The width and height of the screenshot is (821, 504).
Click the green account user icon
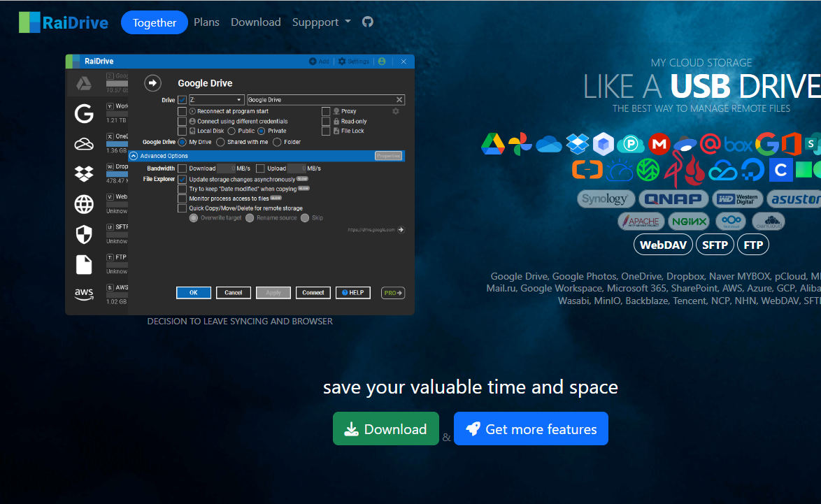tap(382, 62)
